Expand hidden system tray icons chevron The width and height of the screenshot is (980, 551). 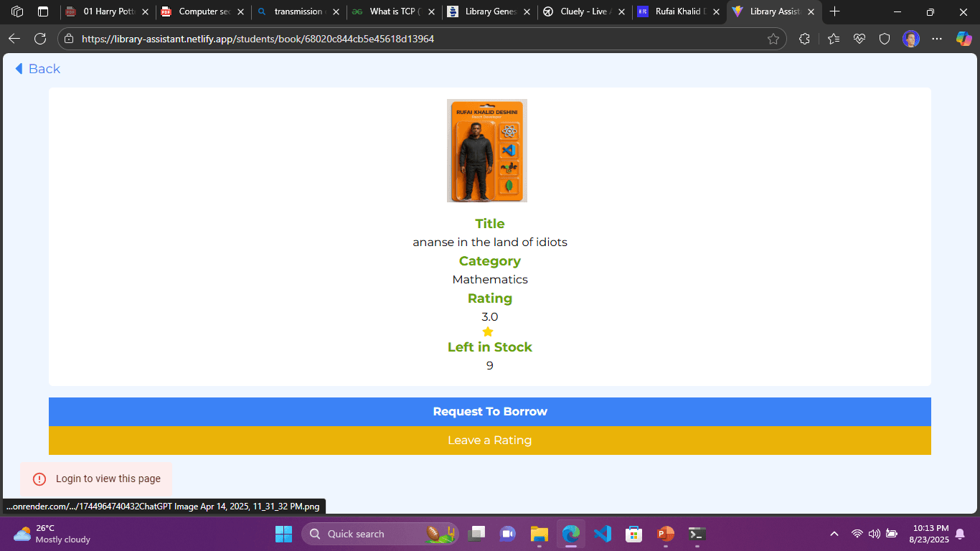(x=834, y=534)
